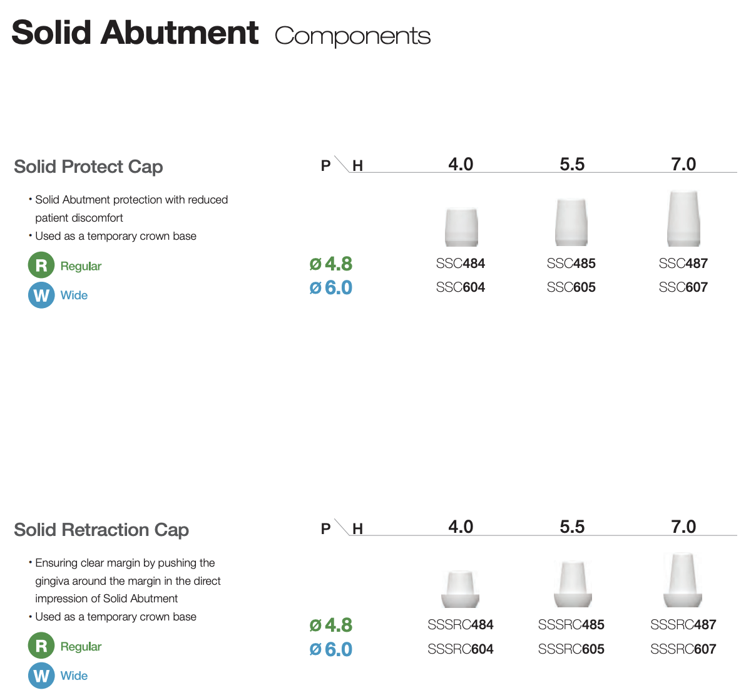Screen dimensions: 751x700
Task: Select the 4.0 height Solid Protect Cap image
Action: (x=461, y=227)
